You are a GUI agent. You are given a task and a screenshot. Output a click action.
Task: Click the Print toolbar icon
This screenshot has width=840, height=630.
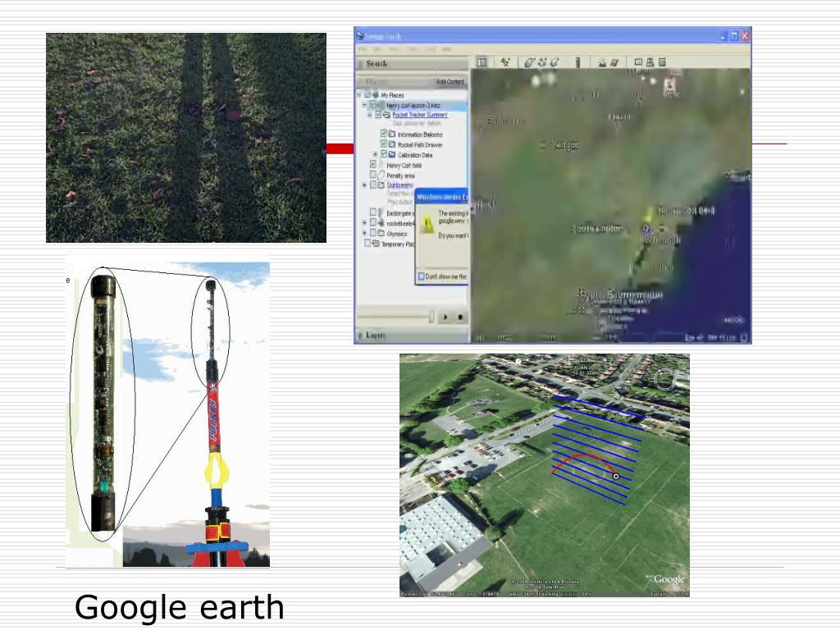[x=650, y=62]
